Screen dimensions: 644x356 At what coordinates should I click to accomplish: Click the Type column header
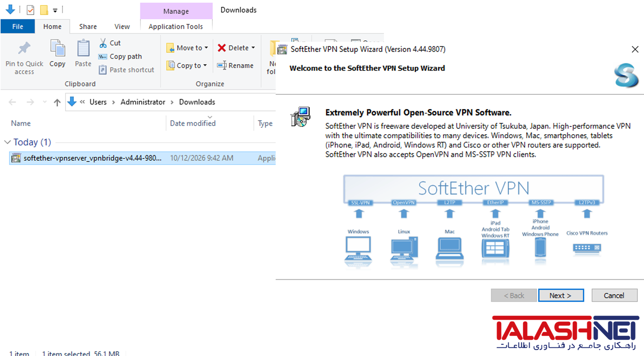(265, 123)
